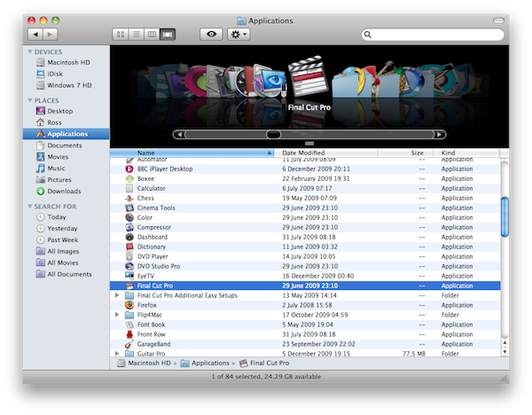Click the Cover Flow scroll right arrow

[440, 135]
